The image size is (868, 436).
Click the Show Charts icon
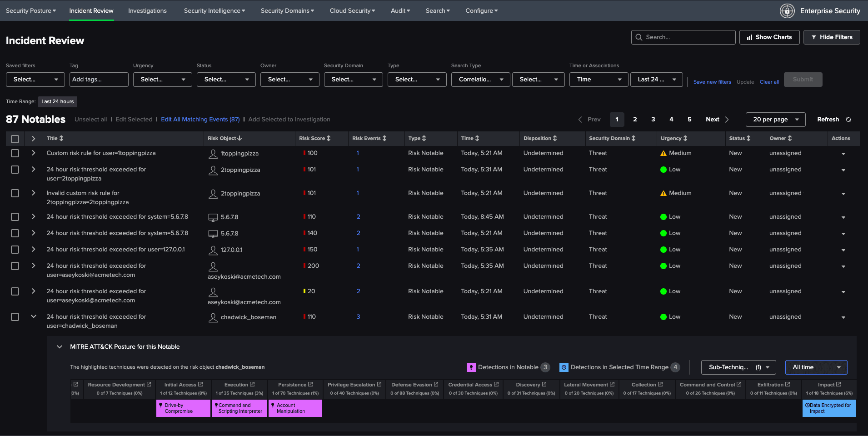point(749,37)
